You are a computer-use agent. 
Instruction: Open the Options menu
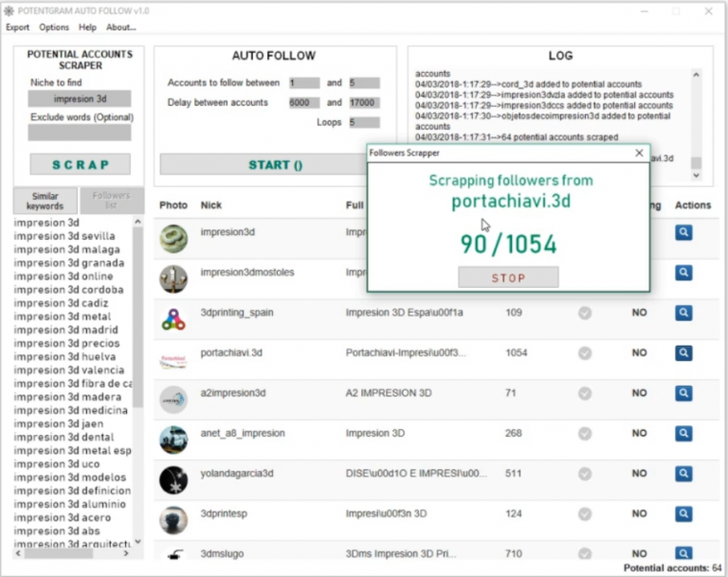click(54, 27)
